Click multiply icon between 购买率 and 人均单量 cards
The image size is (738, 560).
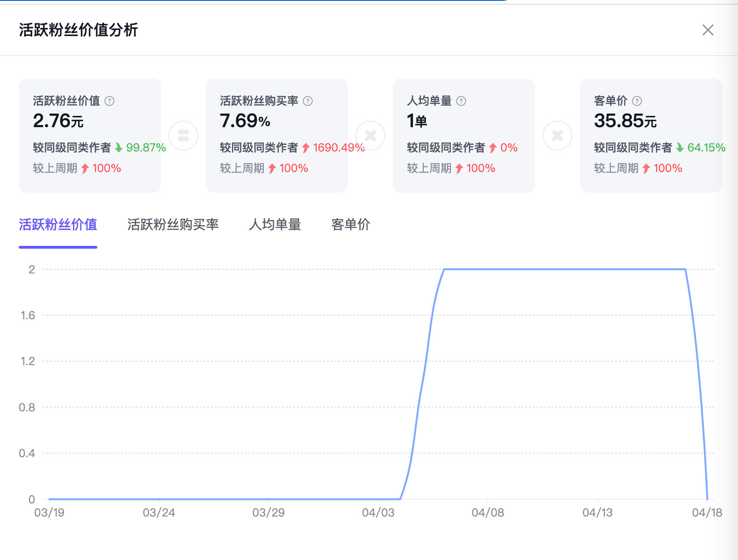[x=370, y=136]
